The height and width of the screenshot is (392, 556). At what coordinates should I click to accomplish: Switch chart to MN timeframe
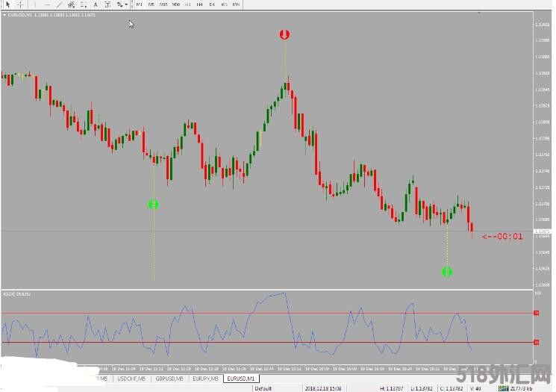236,4
